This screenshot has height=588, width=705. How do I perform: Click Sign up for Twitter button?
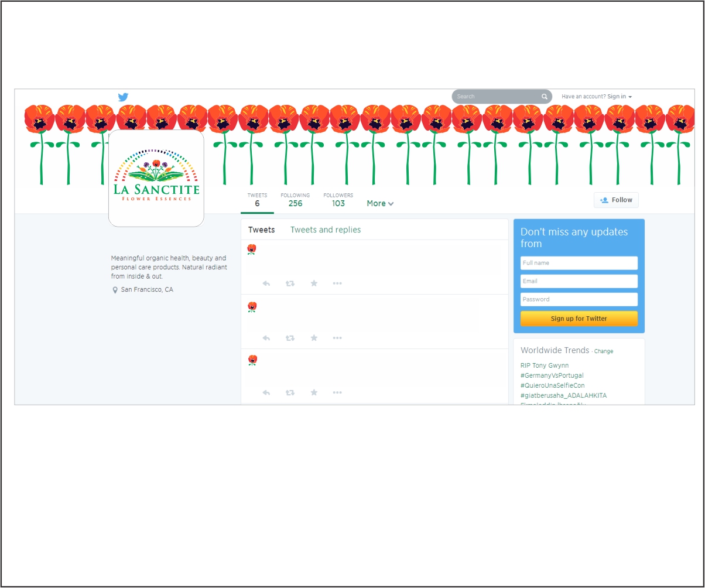[579, 319]
